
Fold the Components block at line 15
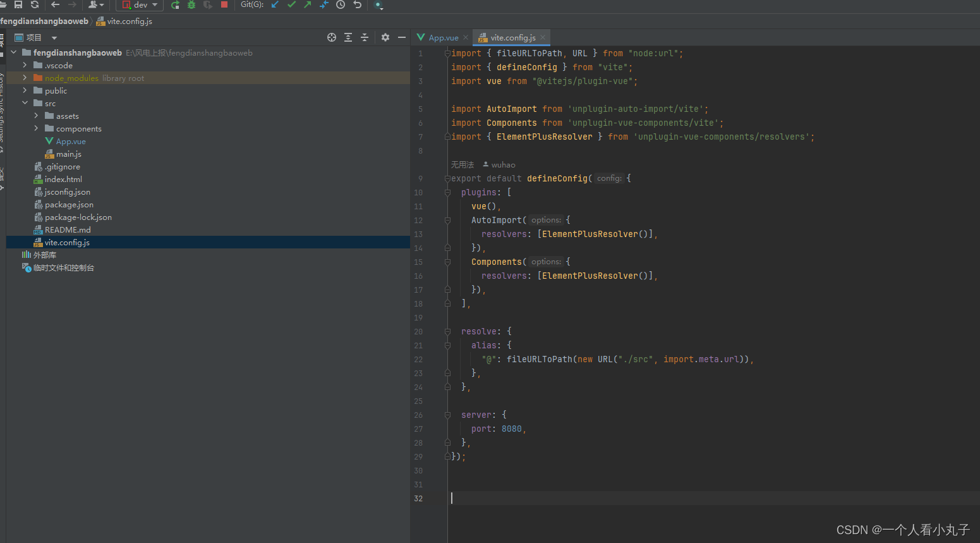(x=447, y=262)
